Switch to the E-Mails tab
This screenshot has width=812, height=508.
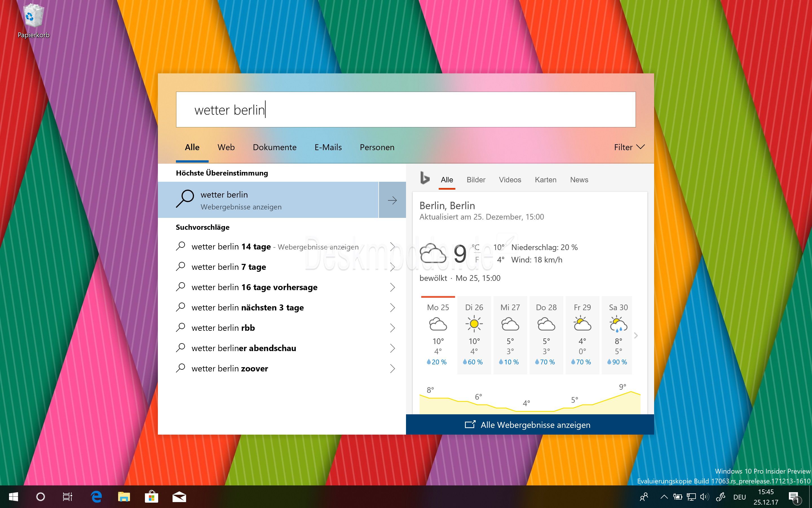[x=328, y=147]
